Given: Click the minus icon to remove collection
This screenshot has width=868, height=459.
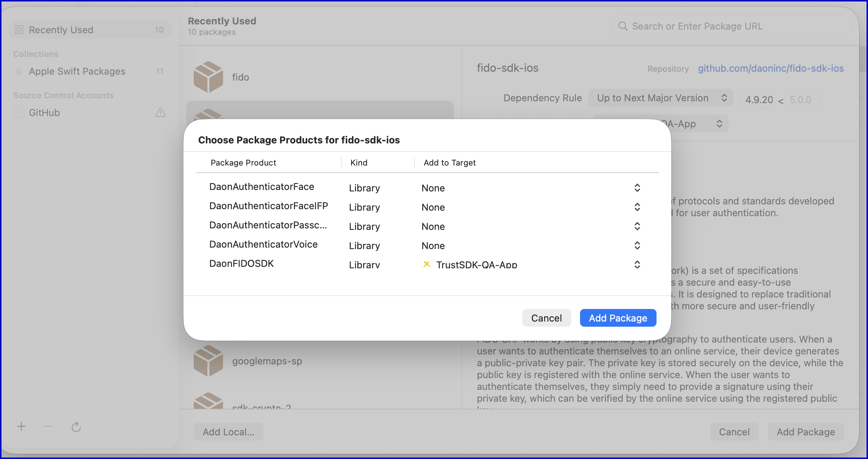Looking at the screenshot, I should click(x=48, y=426).
